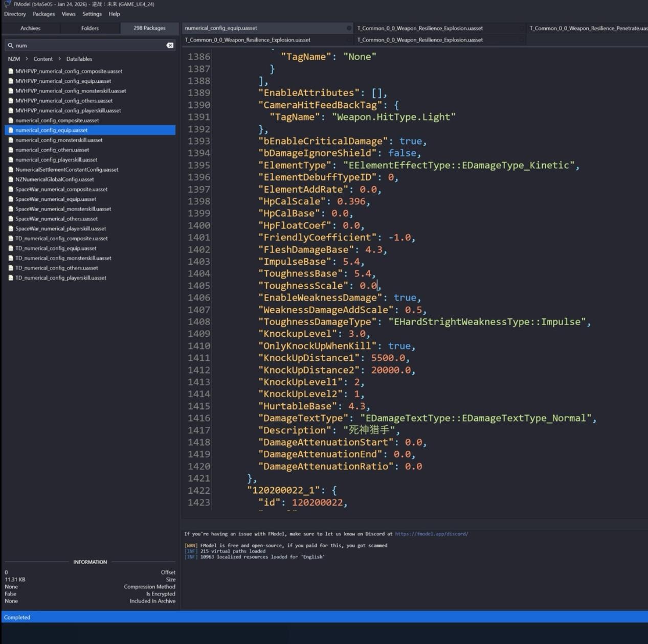Open the Help menu
This screenshot has width=648, height=644.
(114, 14)
